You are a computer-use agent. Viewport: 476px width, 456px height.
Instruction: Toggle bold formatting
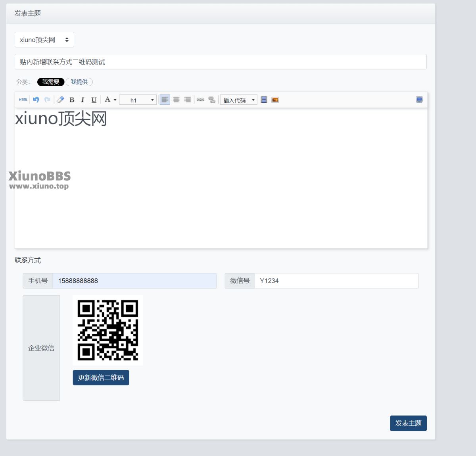[72, 100]
